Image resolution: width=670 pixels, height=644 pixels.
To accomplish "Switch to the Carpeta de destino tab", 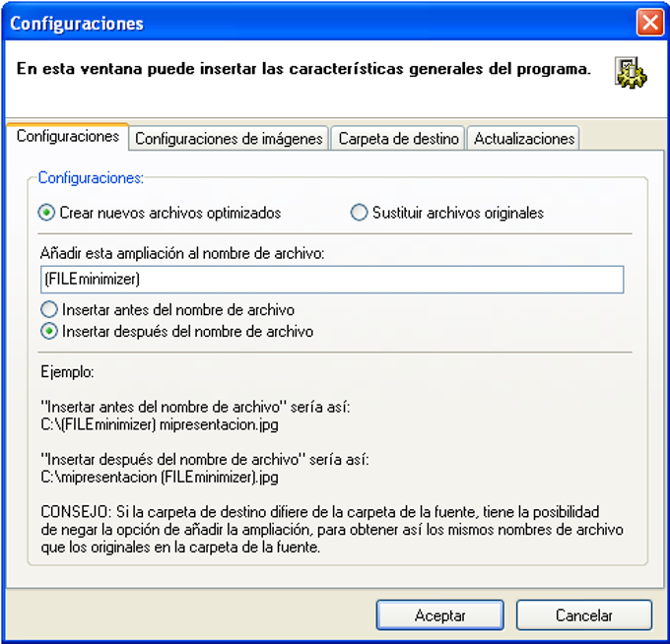I will tap(398, 139).
